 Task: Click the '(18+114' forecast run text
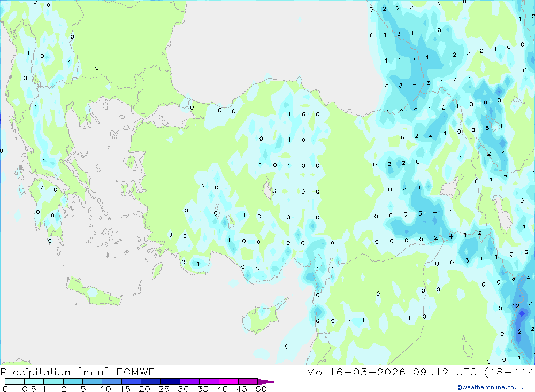(x=509, y=372)
